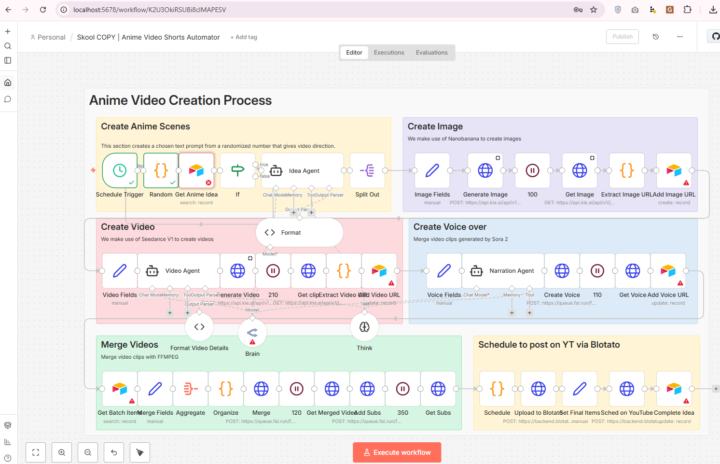Click the Publish button
The width and height of the screenshot is (720, 464).
pyautogui.click(x=622, y=37)
